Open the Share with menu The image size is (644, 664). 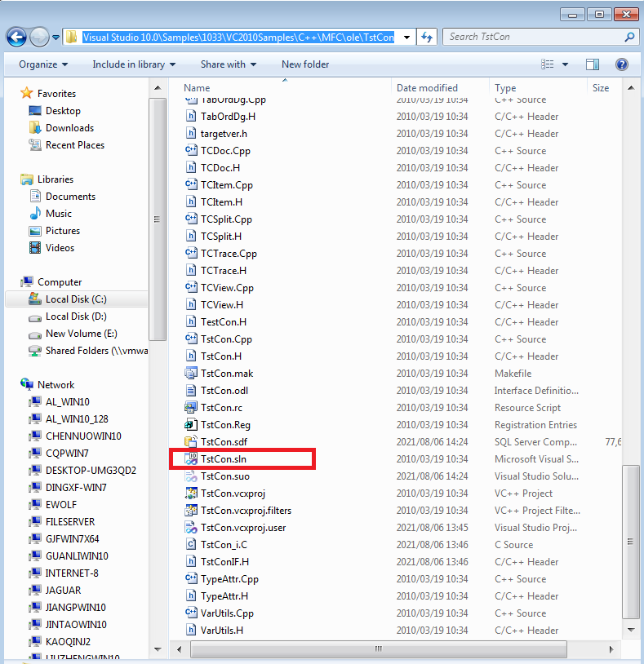[x=229, y=64]
